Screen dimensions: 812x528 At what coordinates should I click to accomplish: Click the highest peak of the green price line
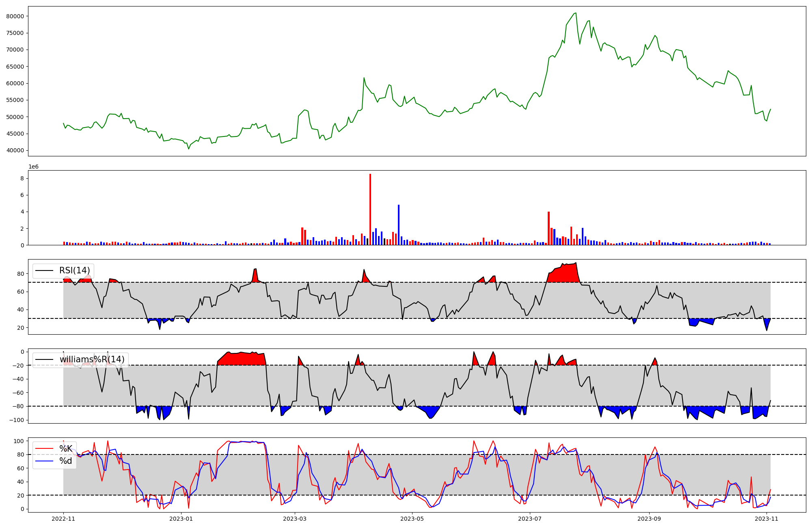point(575,13)
